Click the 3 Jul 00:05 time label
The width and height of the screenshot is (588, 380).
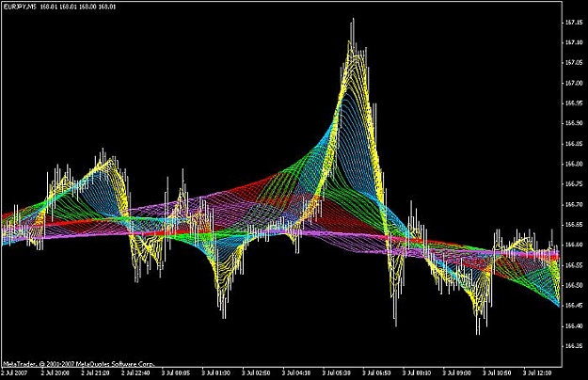pos(176,373)
